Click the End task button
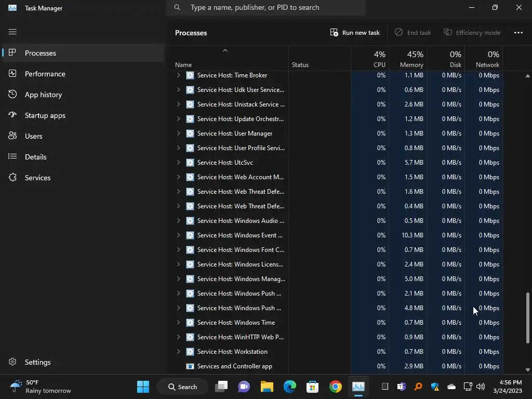The image size is (532, 399). [x=413, y=33]
